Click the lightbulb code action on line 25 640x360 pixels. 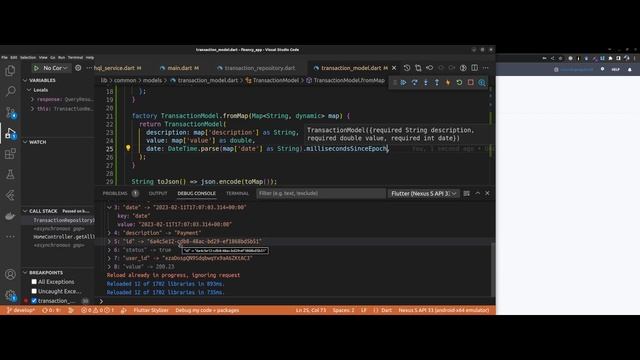coord(128,148)
